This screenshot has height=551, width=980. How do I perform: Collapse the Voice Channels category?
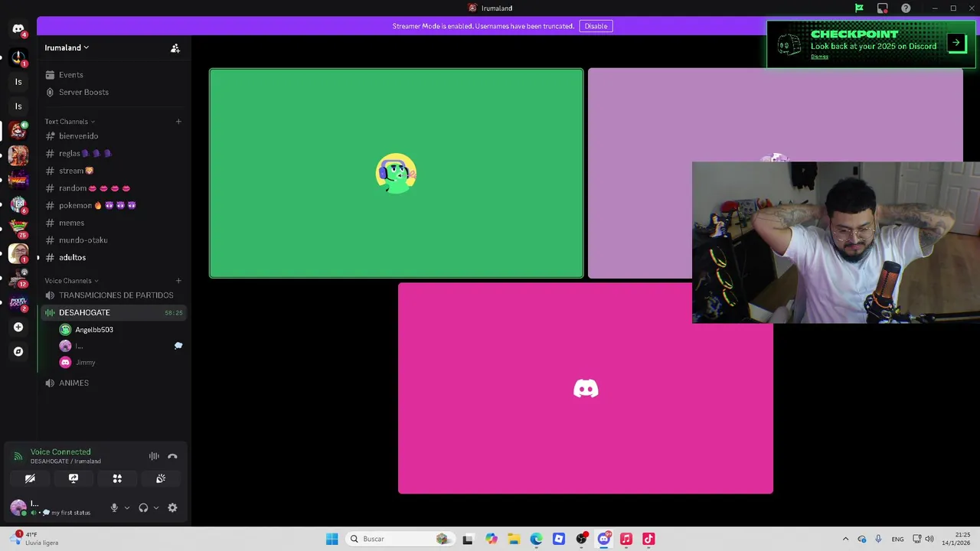[x=71, y=281]
